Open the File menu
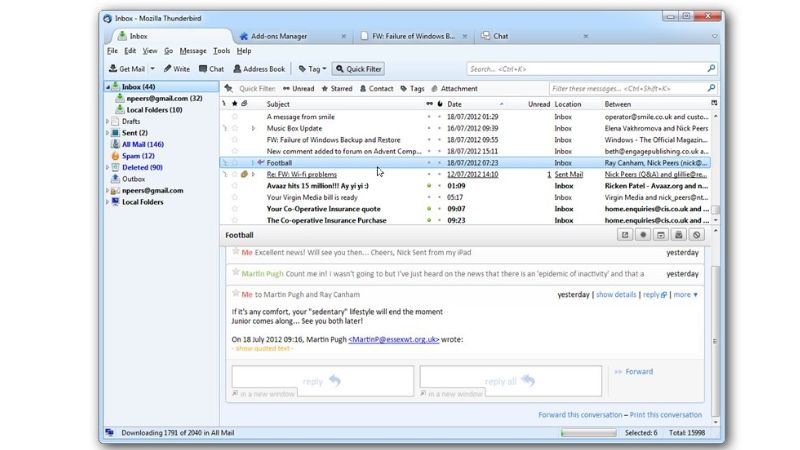800x450 pixels. coord(112,51)
